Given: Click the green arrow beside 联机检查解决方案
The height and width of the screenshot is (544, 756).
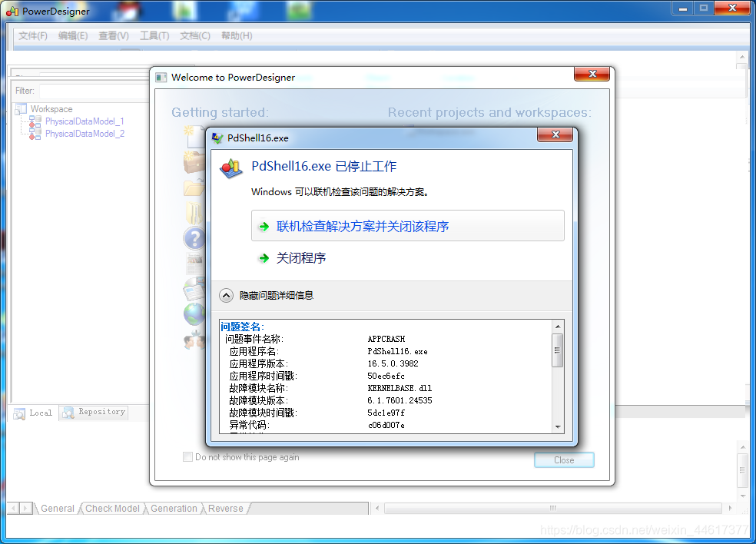Looking at the screenshot, I should coord(264,227).
